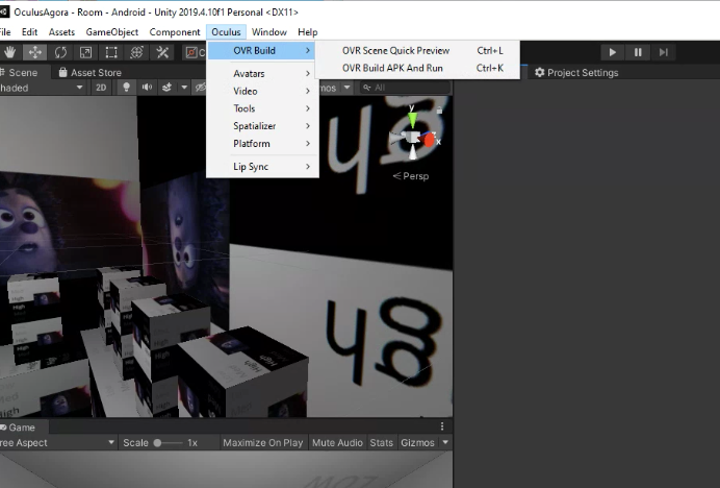Choose OVR Scene Quick Preview

[x=417, y=50]
